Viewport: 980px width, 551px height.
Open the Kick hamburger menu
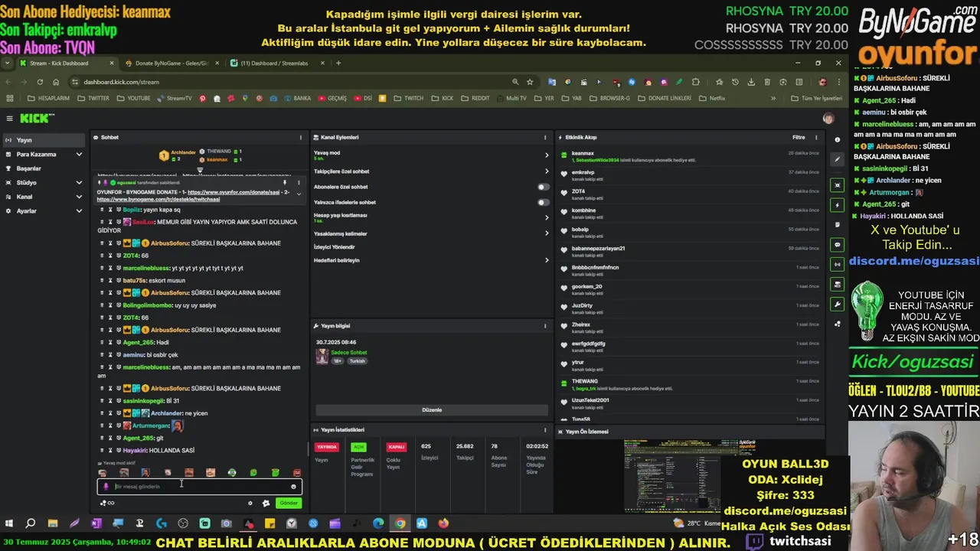(x=9, y=118)
